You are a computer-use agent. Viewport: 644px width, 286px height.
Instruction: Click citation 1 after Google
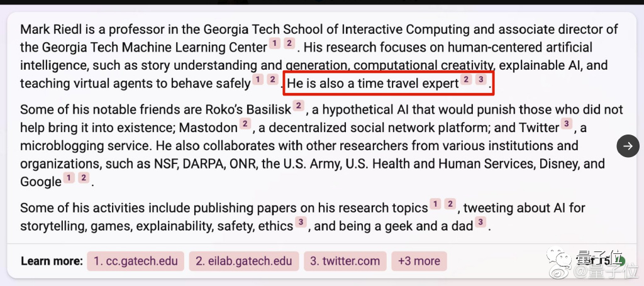(x=69, y=178)
